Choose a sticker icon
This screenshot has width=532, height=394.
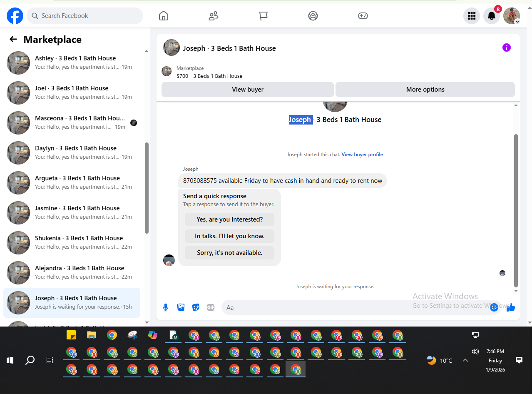[x=196, y=307]
